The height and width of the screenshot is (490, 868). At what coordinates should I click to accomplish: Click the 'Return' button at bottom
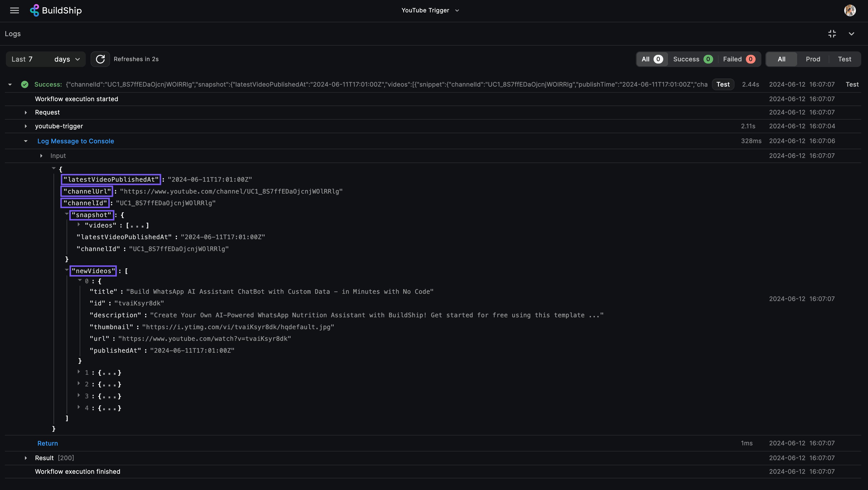pyautogui.click(x=48, y=443)
